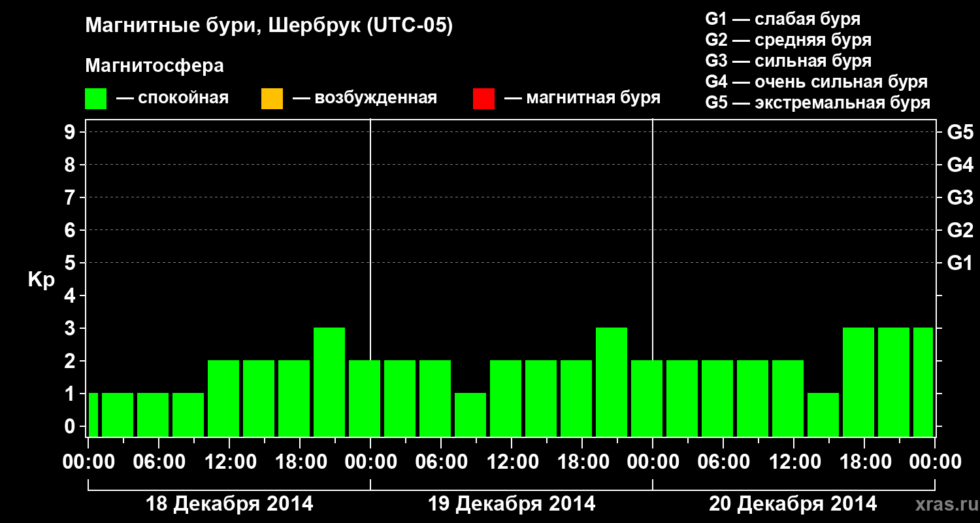
Task: Click the '19 Декабря 2014' date label
Action: tap(512, 504)
